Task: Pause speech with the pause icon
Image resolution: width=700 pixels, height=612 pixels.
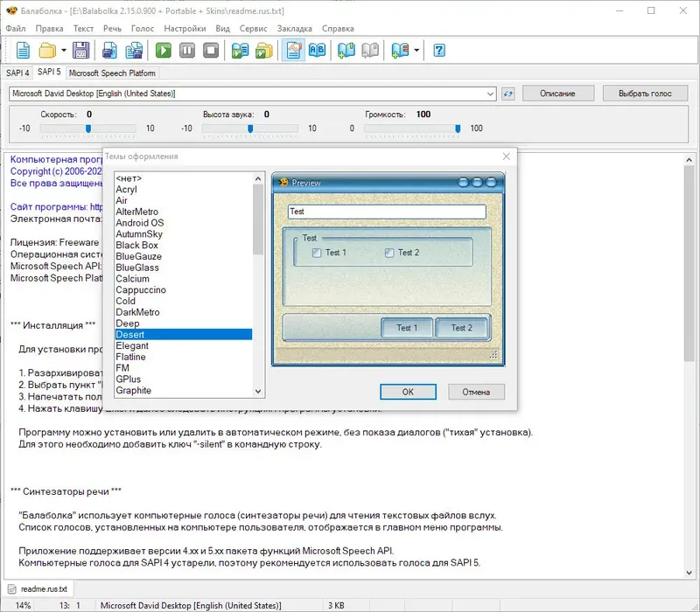Action: coord(187,50)
